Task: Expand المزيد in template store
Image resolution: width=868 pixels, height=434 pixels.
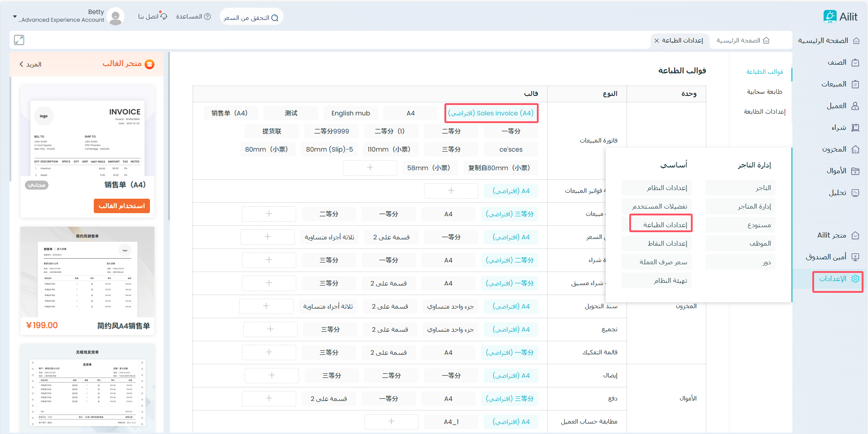Action: tap(30, 64)
